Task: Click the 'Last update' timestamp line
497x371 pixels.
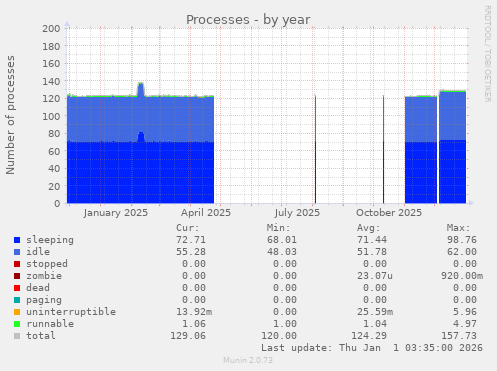Action: click(372, 348)
